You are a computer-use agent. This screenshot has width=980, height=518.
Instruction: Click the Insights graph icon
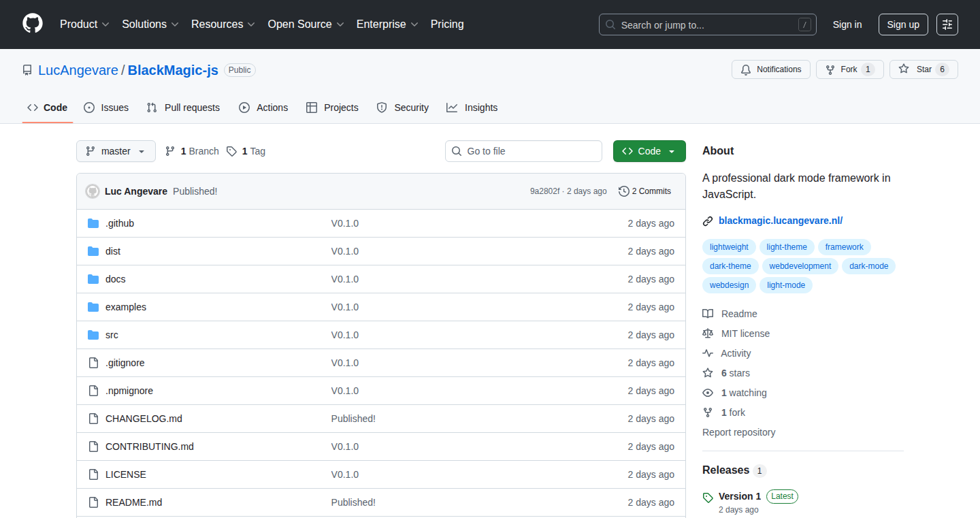[x=452, y=108]
